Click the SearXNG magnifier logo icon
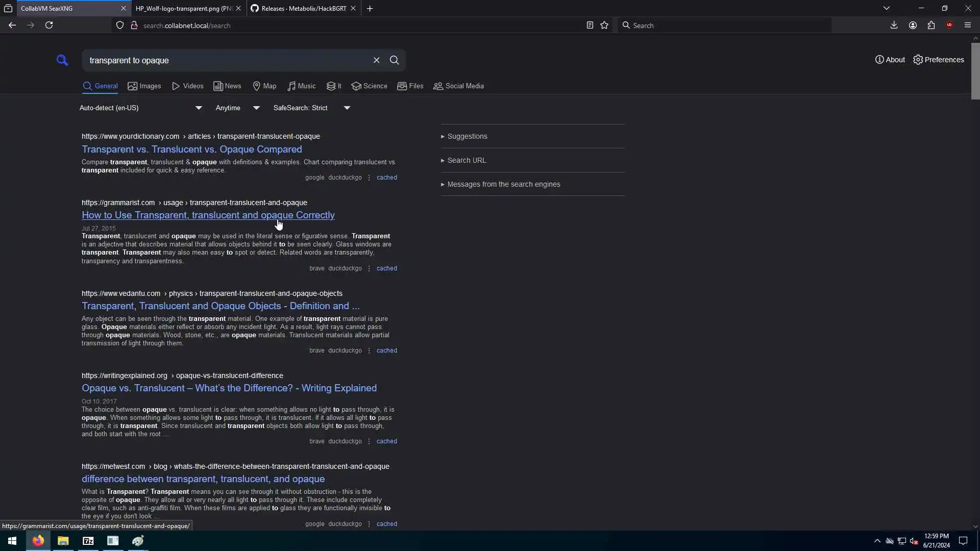This screenshot has width=980, height=551. click(x=62, y=60)
